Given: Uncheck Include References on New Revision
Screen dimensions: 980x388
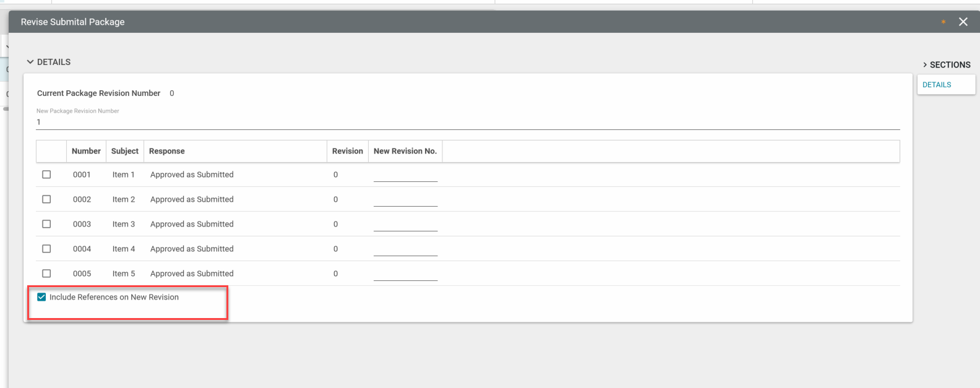Looking at the screenshot, I should click(x=41, y=297).
